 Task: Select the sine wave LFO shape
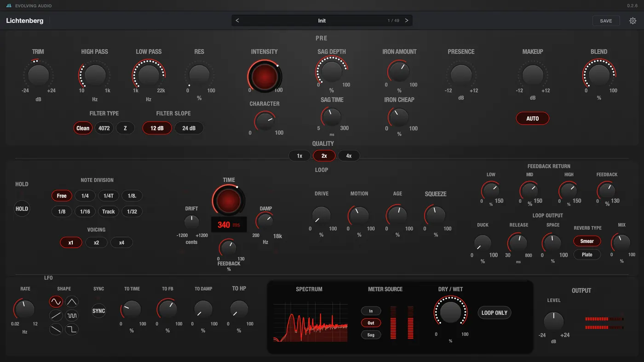click(56, 302)
